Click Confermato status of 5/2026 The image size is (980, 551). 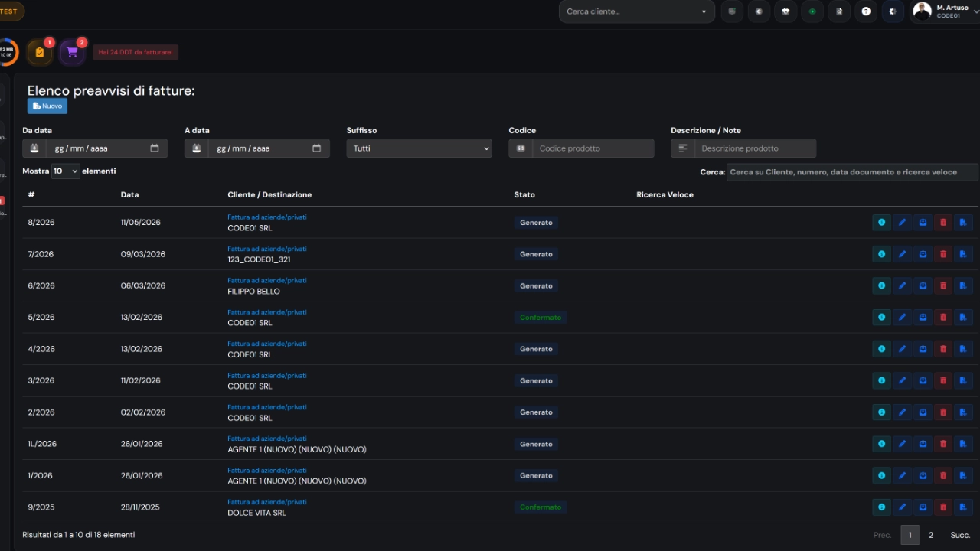click(x=541, y=318)
